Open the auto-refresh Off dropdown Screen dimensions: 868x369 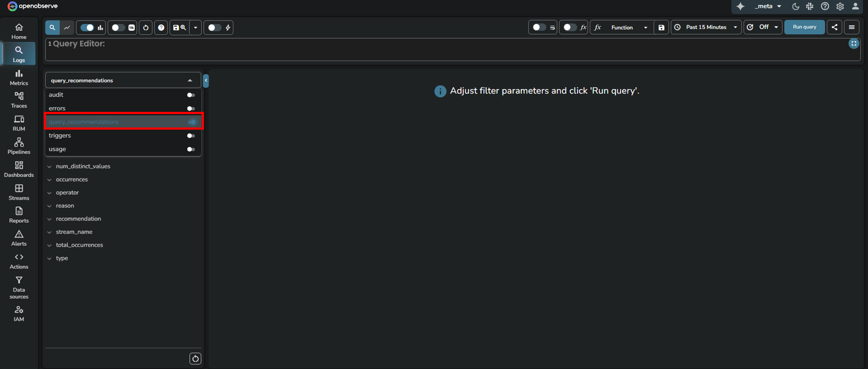point(763,27)
